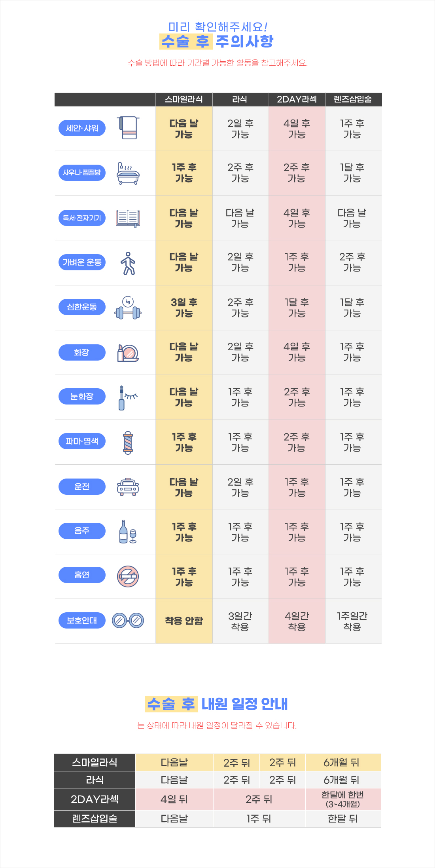Click the open book icon
The width and height of the screenshot is (435, 868).
tap(128, 218)
